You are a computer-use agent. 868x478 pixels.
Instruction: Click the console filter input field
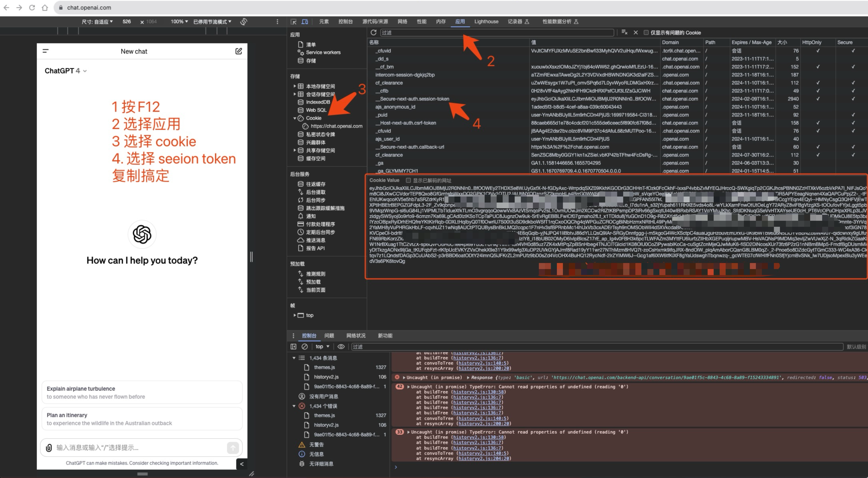[597, 347]
